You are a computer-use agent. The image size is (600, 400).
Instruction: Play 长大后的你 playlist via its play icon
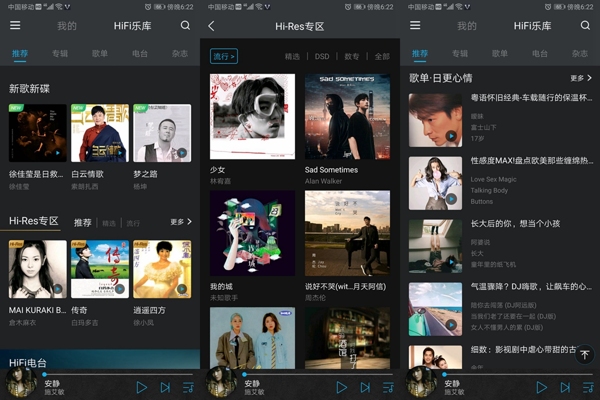click(x=451, y=262)
